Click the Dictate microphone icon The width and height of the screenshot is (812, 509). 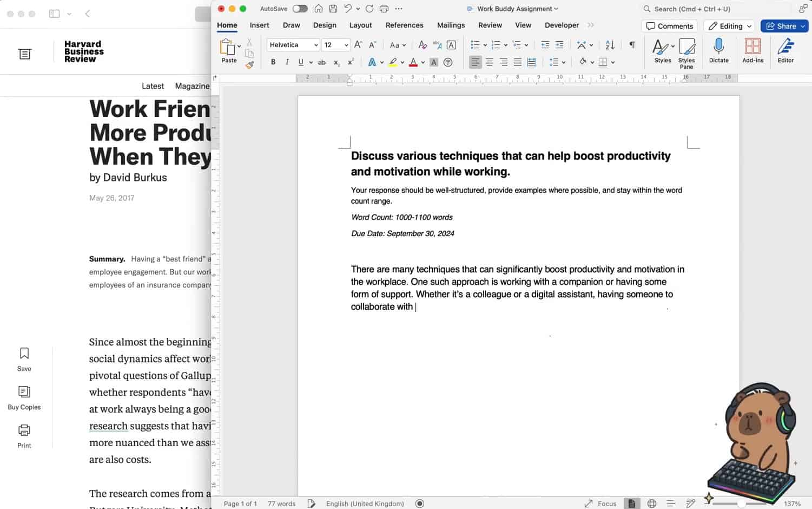click(718, 47)
